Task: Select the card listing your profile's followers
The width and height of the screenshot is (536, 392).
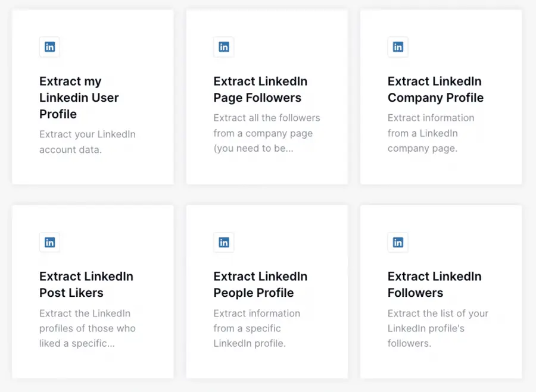Action: (x=441, y=291)
